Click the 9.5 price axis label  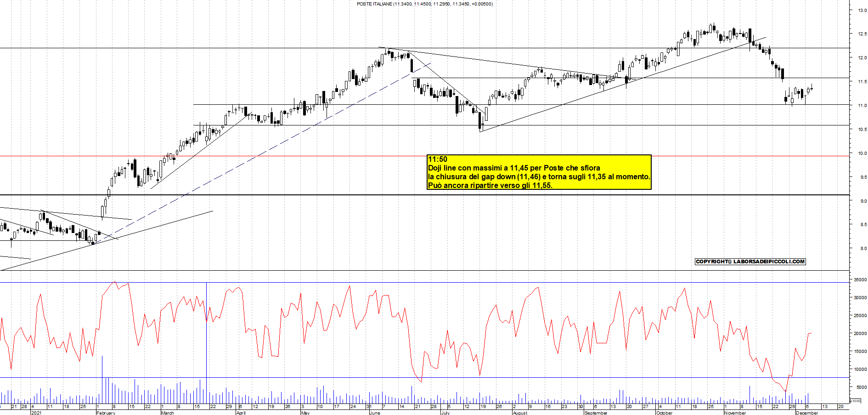(x=863, y=177)
